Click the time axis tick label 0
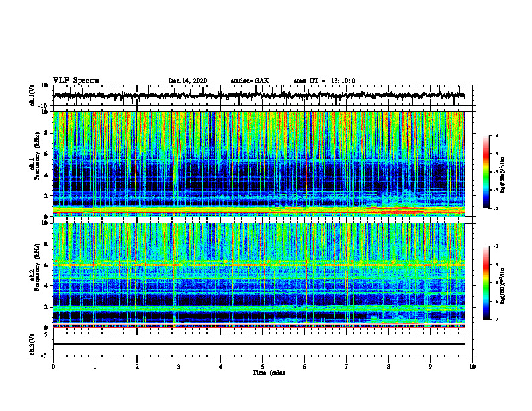Screen dimensions: 532x411 click(x=53, y=367)
